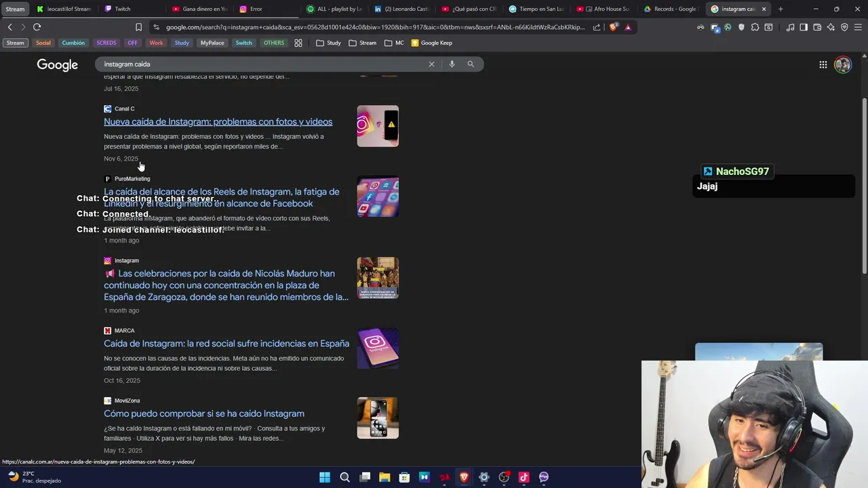Toggle the browser sidebar panel icon
Image resolution: width=868 pixels, height=488 pixels.
(x=804, y=27)
